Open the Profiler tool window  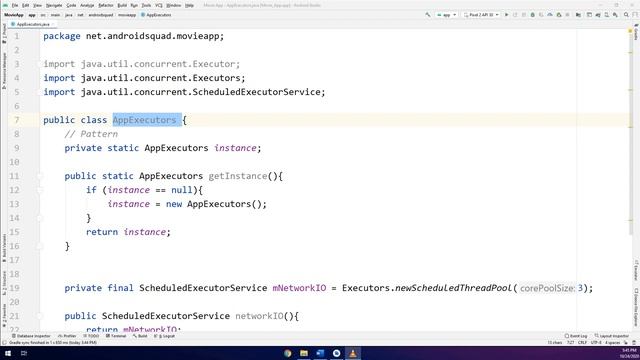pos(67,336)
